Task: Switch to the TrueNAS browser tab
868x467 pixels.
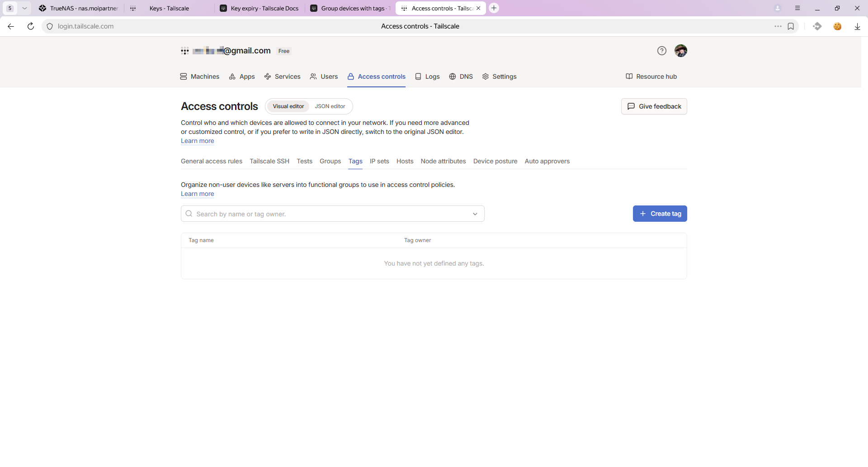Action: [x=79, y=8]
